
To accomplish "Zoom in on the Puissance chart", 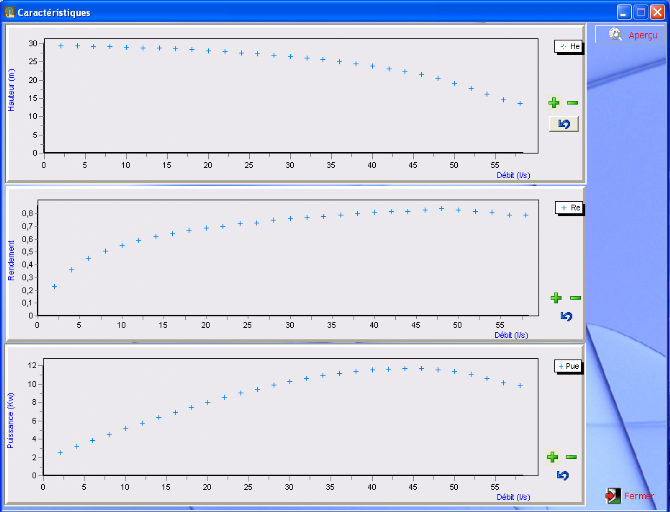I will point(552,457).
